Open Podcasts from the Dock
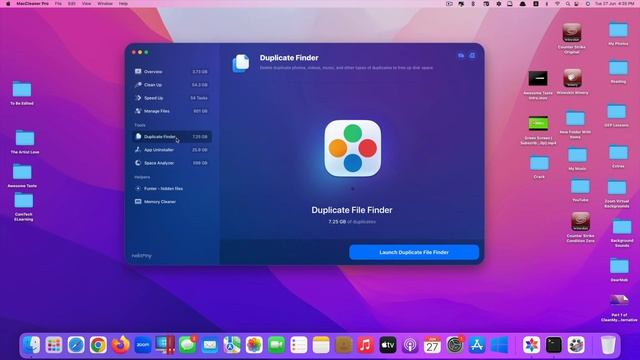This screenshot has height=360, width=640. (410, 345)
